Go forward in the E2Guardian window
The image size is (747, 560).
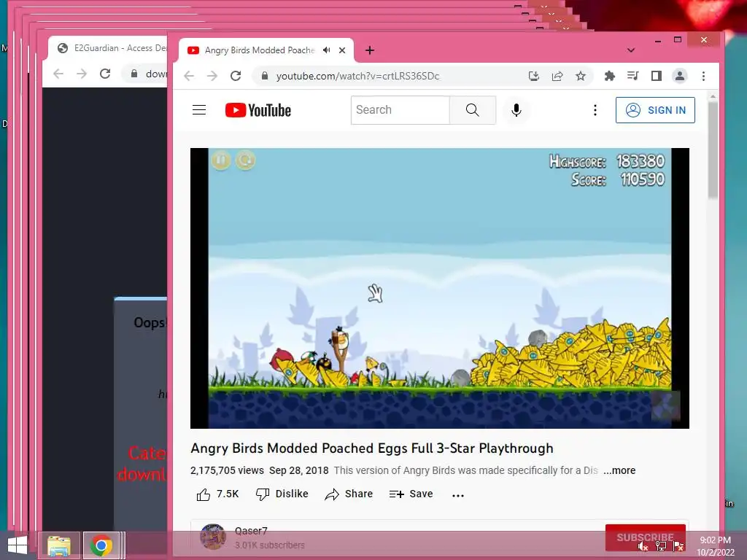click(82, 74)
